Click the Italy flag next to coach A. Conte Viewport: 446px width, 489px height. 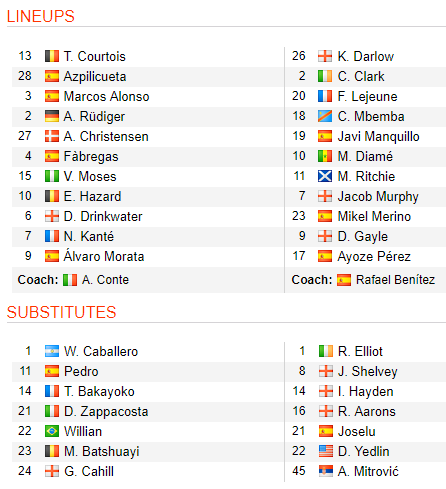70,280
